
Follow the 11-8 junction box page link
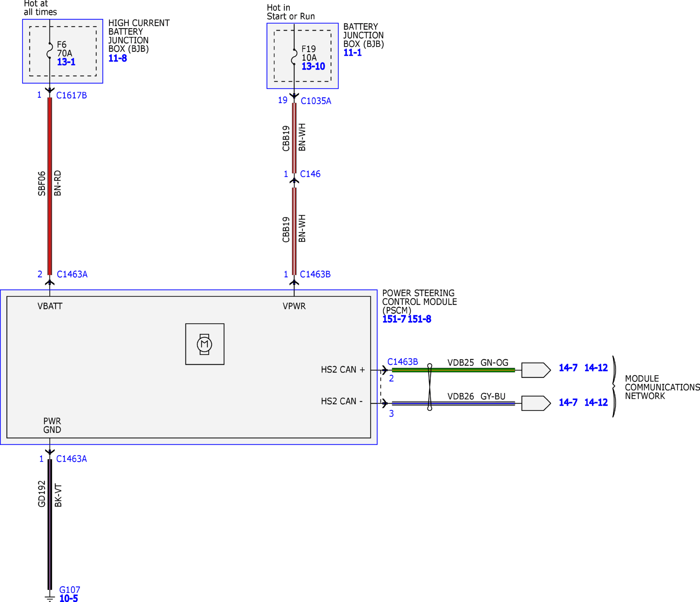[118, 58]
